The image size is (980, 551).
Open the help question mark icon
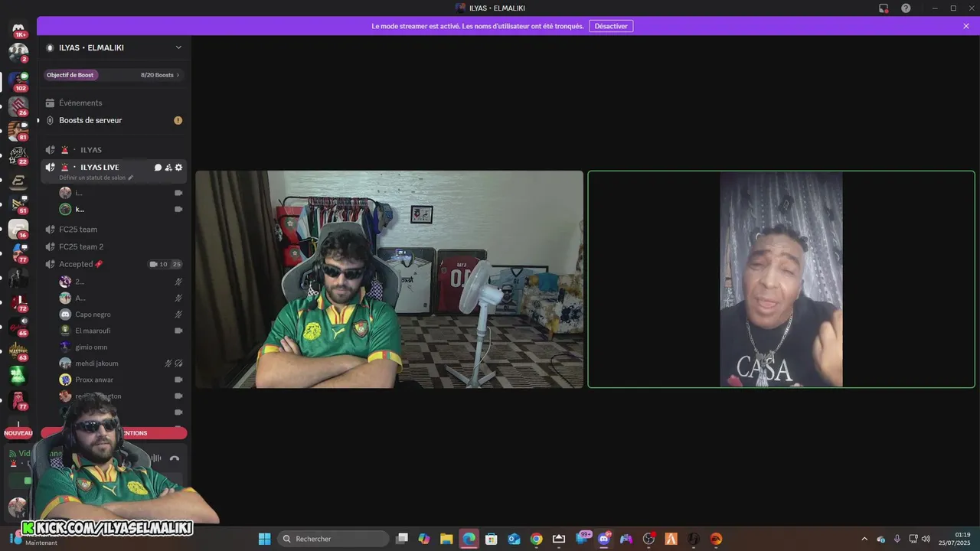[906, 8]
